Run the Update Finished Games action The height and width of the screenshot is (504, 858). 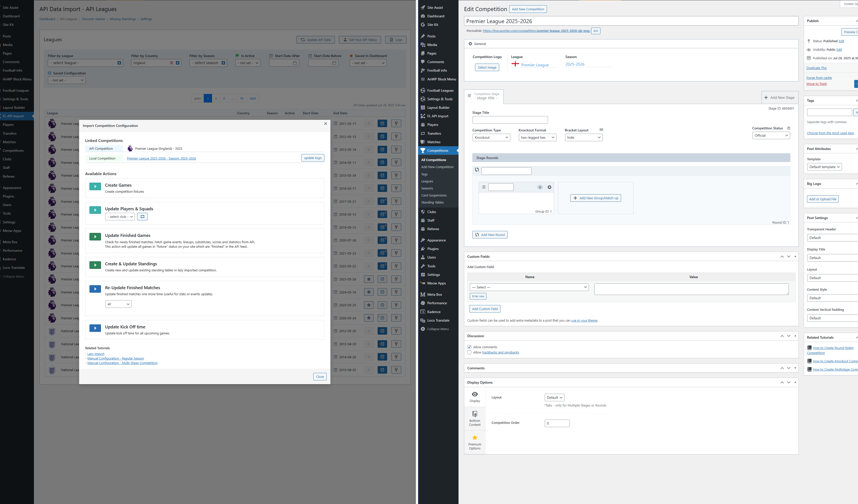tap(95, 237)
